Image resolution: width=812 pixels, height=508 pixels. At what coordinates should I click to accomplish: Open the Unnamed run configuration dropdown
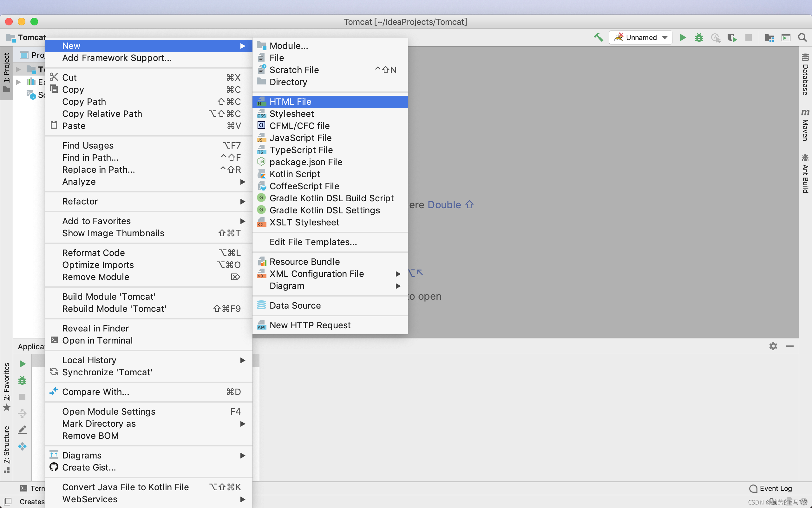[640, 37]
